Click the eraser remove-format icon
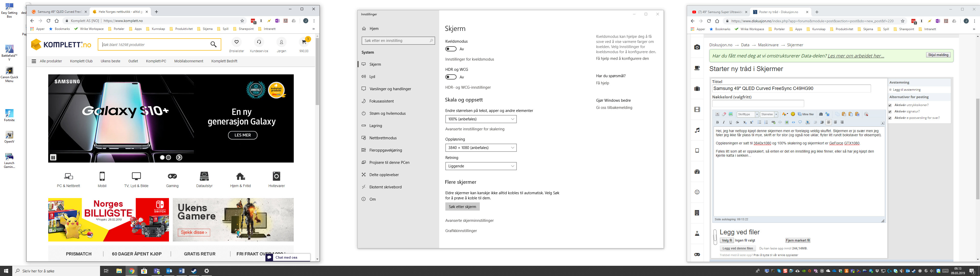Image resolution: width=980 pixels, height=276 pixels. click(x=724, y=114)
